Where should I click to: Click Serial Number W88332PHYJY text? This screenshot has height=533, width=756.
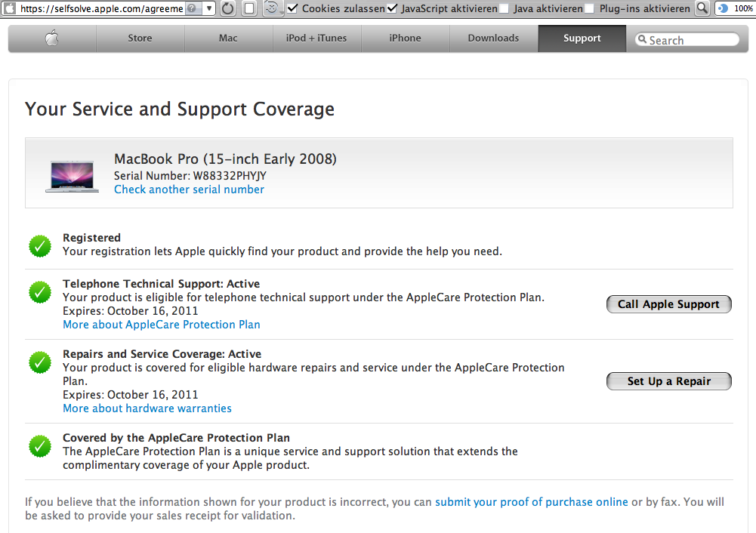pos(190,176)
